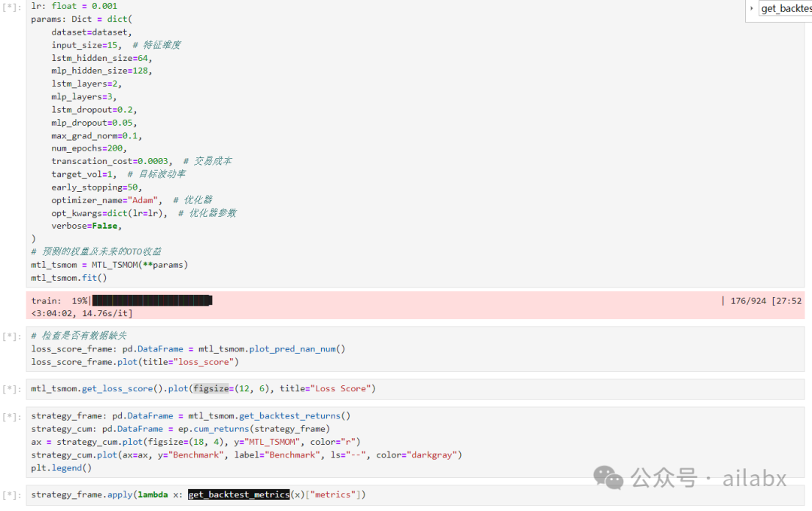This screenshot has height=511, width=812.
Task: Click the comment "# 优化器参数"
Action: point(208,214)
